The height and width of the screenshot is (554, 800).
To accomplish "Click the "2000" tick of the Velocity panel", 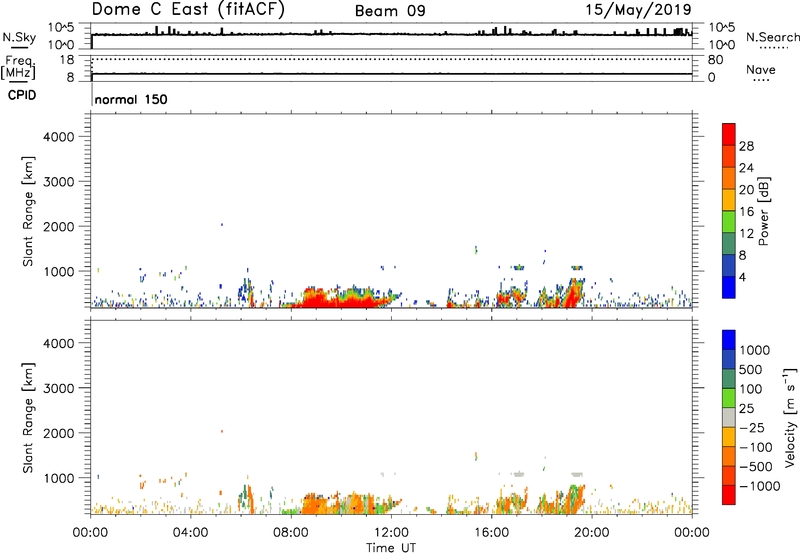I will (59, 433).
